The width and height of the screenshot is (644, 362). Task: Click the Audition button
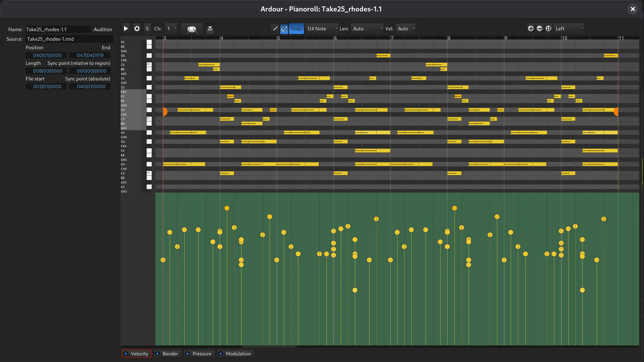pos(103,29)
